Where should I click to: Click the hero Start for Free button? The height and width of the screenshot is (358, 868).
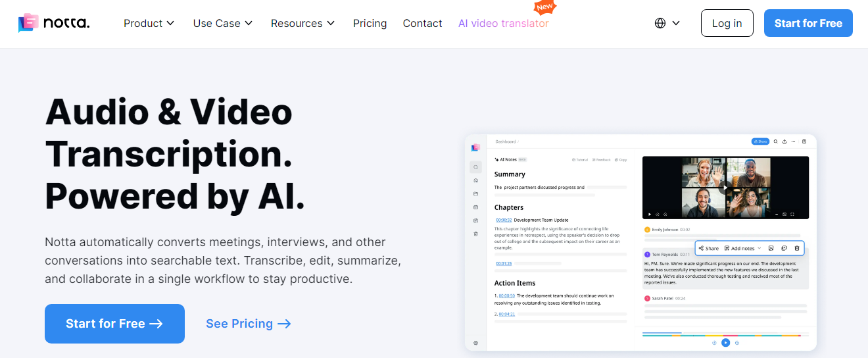[x=114, y=324]
